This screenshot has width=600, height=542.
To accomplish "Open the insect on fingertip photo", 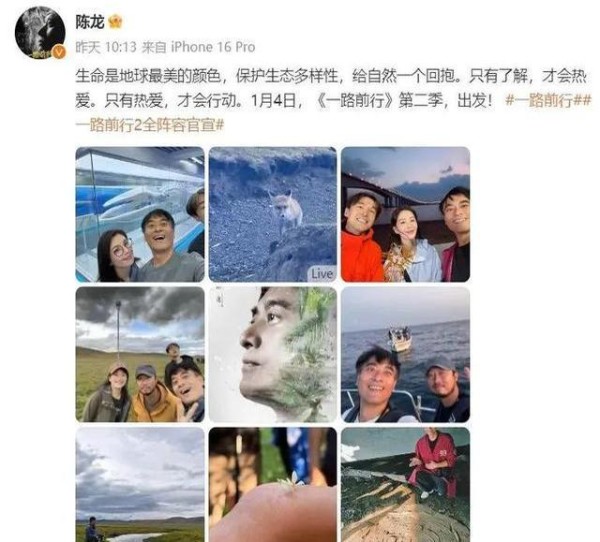I will [273, 485].
